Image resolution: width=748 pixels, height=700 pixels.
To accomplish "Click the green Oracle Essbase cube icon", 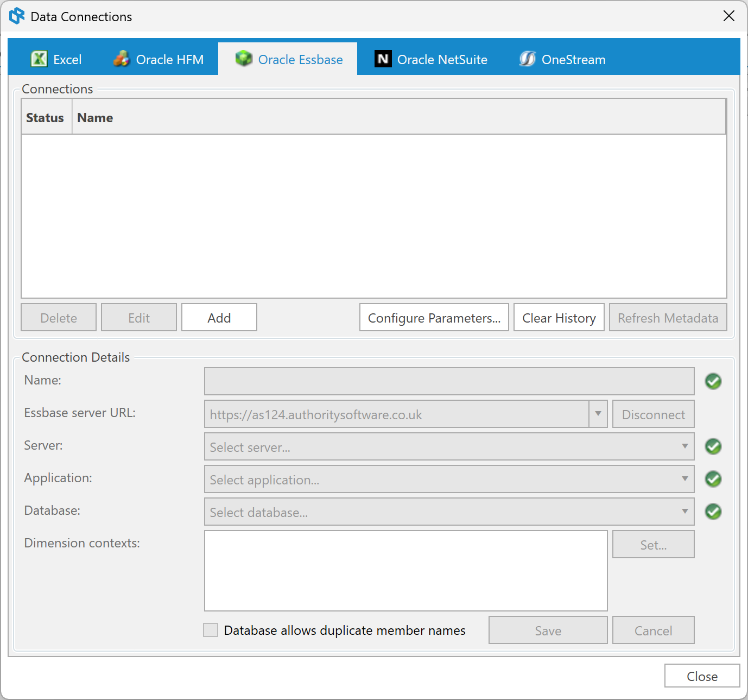I will coord(244,59).
